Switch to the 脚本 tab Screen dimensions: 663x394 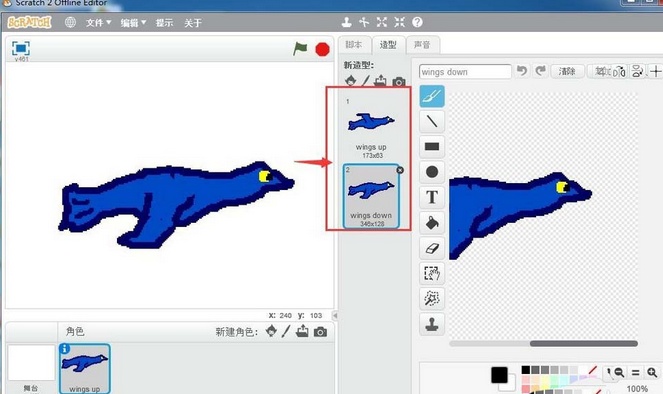point(353,45)
